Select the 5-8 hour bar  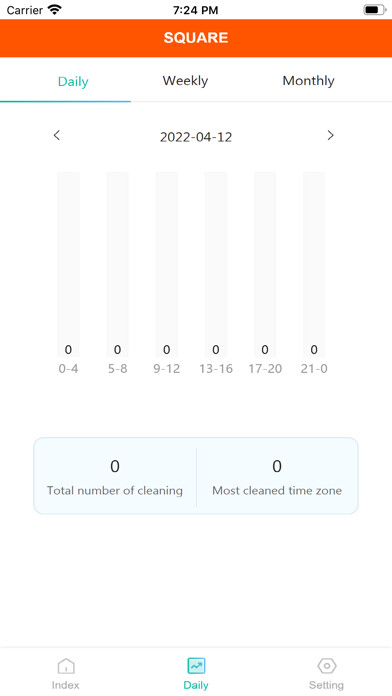coord(117,265)
